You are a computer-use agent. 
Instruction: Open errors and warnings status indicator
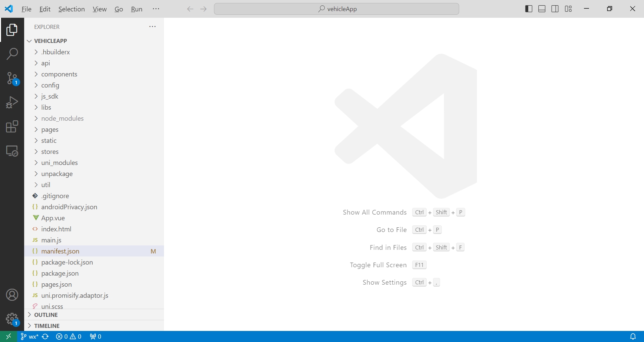69,336
